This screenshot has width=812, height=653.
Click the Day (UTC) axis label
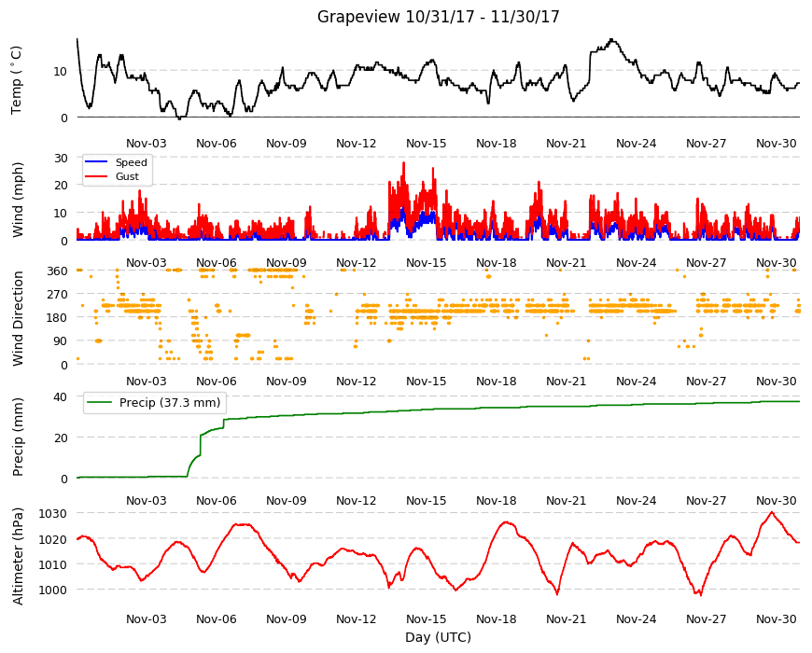coord(438,637)
